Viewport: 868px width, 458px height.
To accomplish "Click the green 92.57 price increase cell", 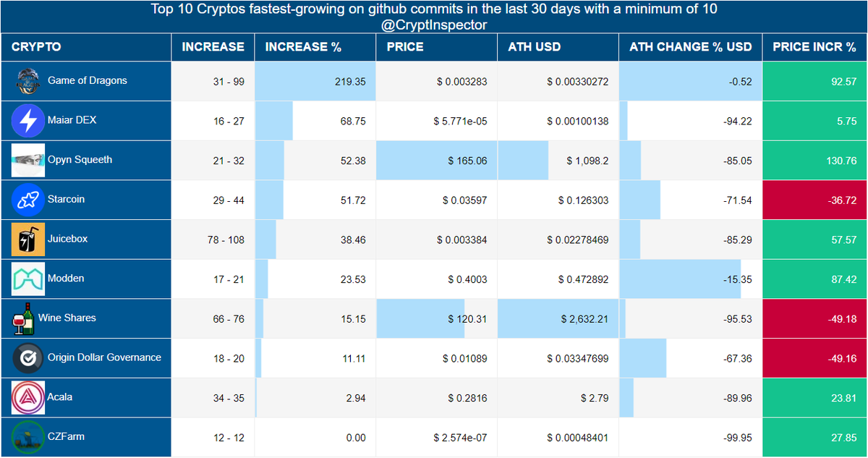I will [815, 81].
